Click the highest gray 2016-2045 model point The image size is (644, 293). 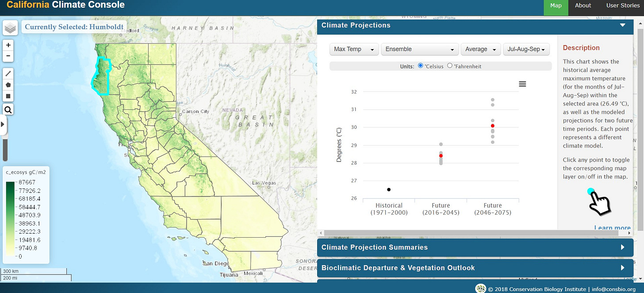(x=441, y=144)
